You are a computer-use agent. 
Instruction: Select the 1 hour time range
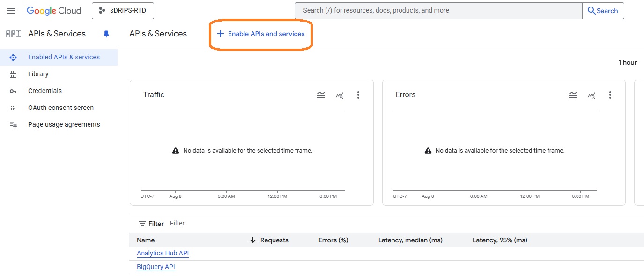pyautogui.click(x=628, y=62)
